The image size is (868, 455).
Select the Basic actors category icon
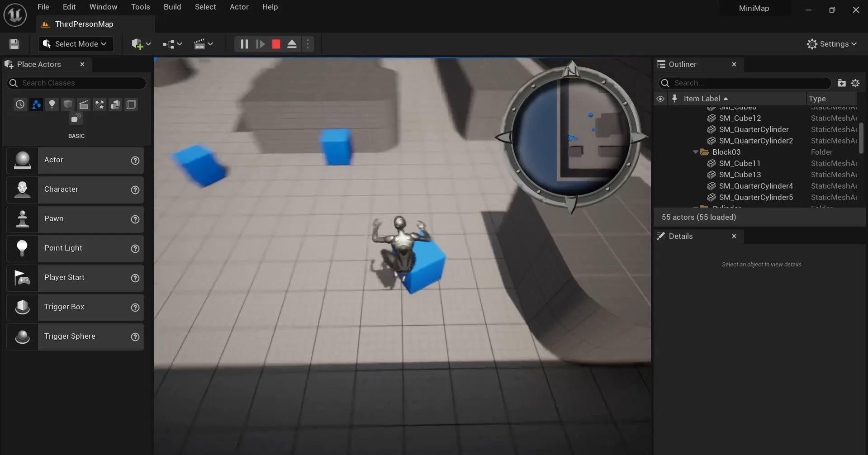36,104
